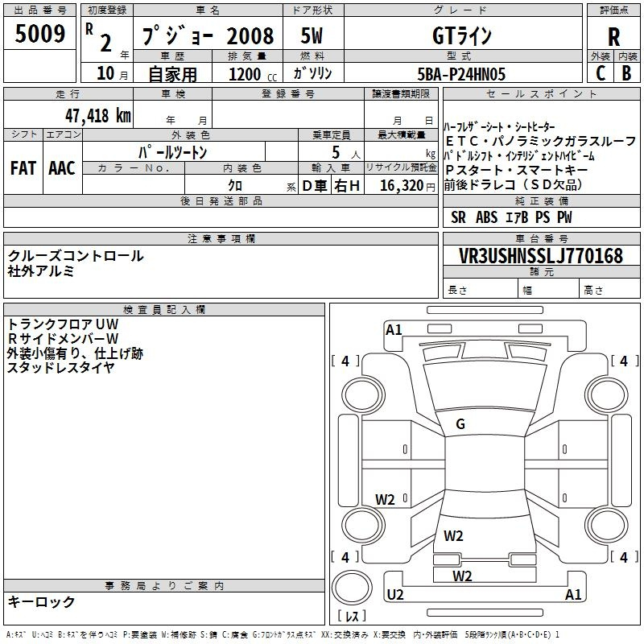
Task: Click the door shape value 5W
Action: point(312,35)
